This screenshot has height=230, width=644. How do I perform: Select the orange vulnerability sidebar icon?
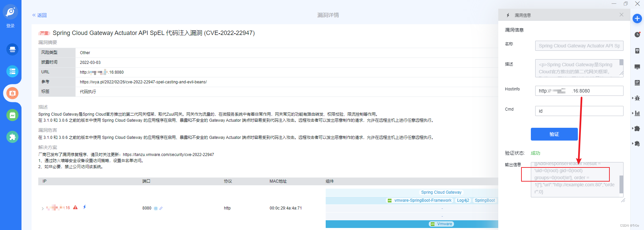pos(12,93)
